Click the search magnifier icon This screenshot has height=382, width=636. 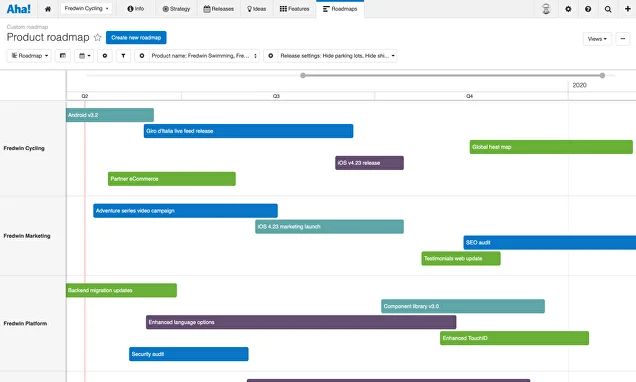point(608,9)
